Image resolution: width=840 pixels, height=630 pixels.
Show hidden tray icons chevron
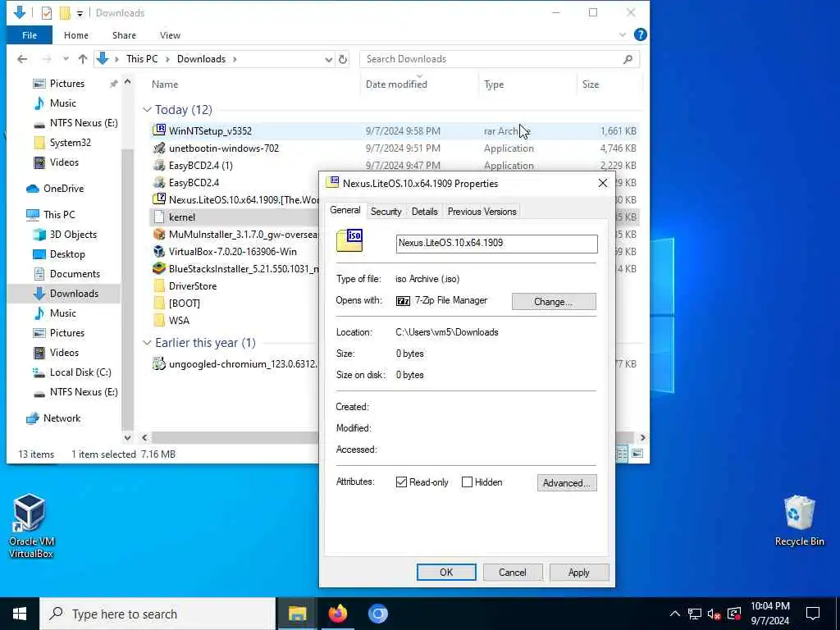click(675, 614)
